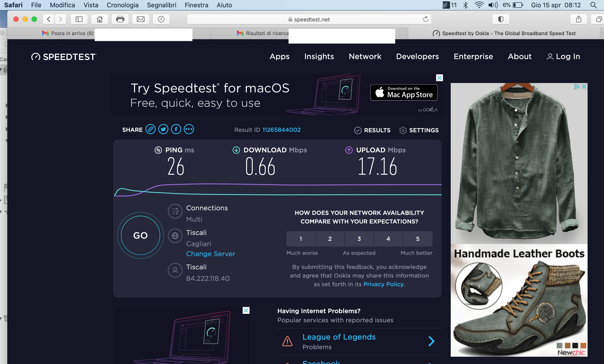Click the Bluetooth menu bar icon
The image size is (604, 364).
click(x=466, y=5)
